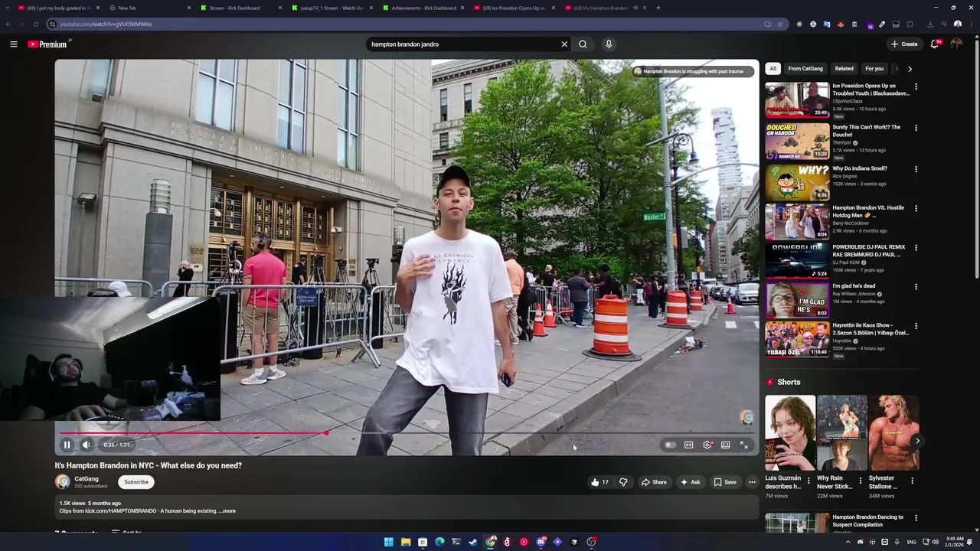Open the player settings gear

[x=707, y=445]
